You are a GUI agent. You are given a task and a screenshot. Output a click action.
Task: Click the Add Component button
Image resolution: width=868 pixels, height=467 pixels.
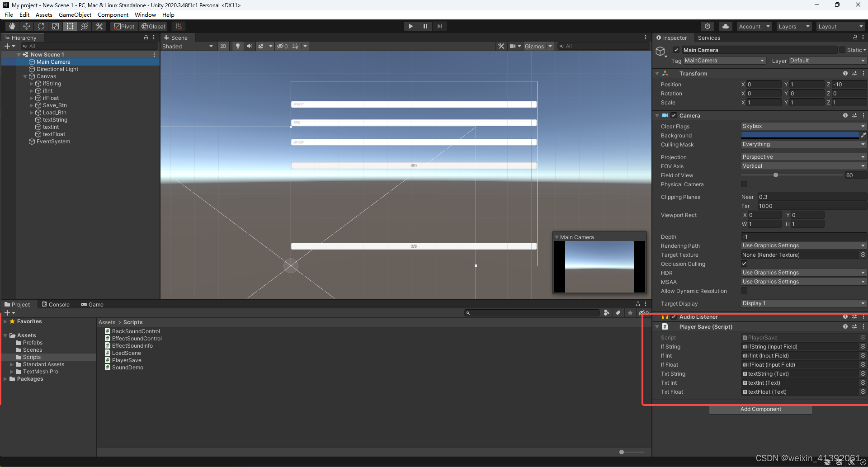pyautogui.click(x=760, y=409)
